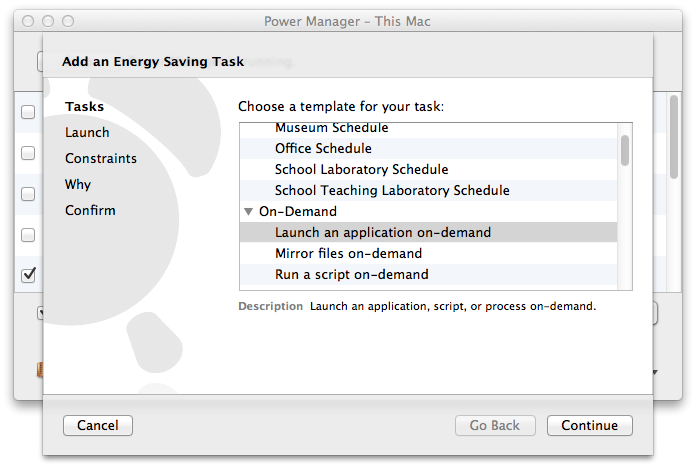This screenshot has width=696, height=466.
Task: Select Run a script on-demand template
Action: pos(428,274)
